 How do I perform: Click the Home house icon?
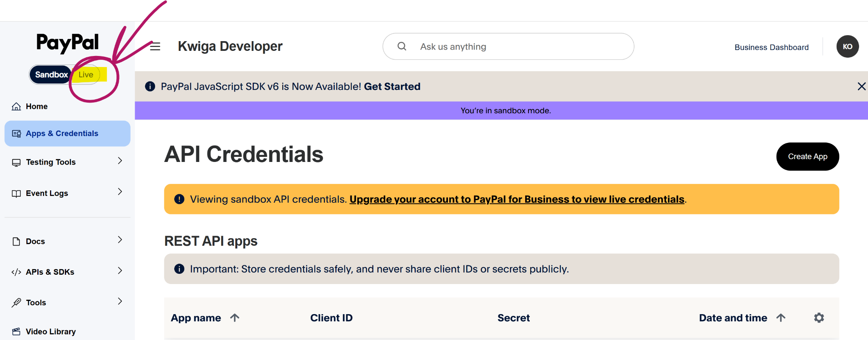pos(16,106)
